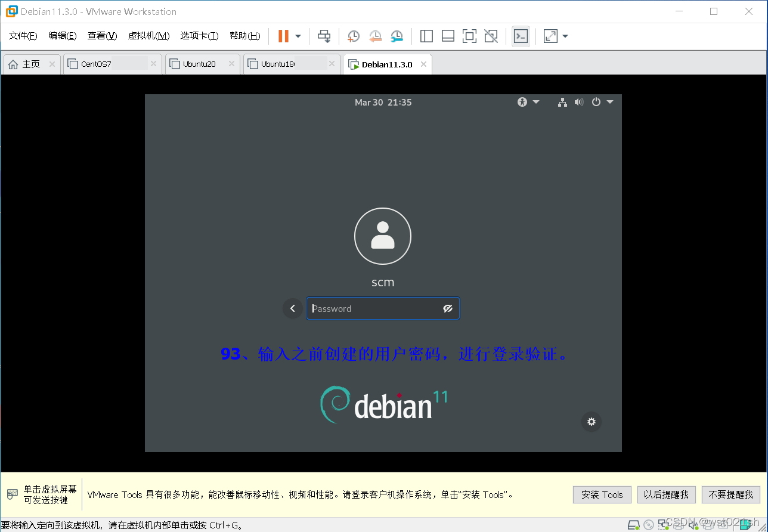The height and width of the screenshot is (532, 768).
Task: Open the 帮助(H) menu
Action: (x=244, y=36)
